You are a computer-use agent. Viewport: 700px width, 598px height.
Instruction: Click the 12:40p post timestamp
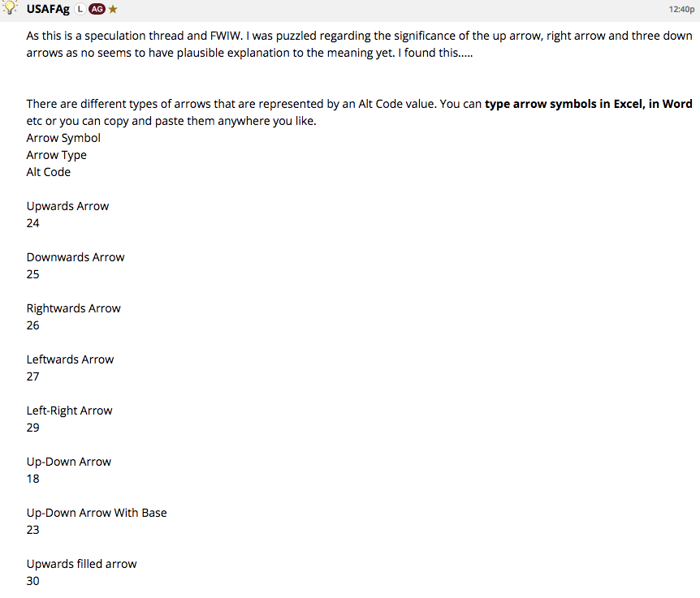pos(681,10)
